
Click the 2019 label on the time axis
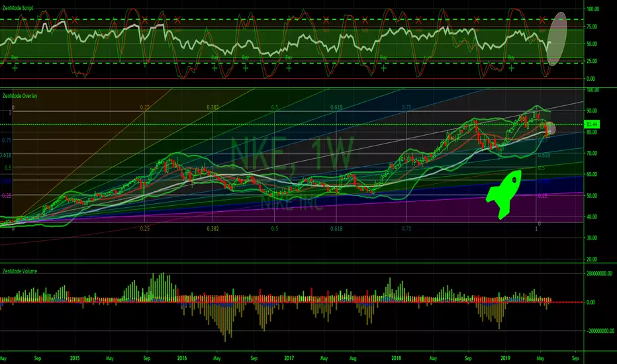(x=505, y=358)
